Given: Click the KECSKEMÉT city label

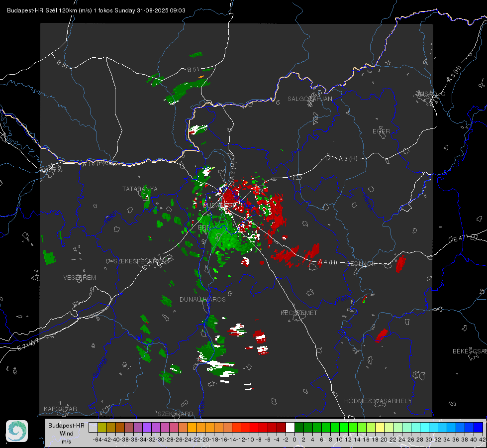Looking at the screenshot, I should pos(299,313).
